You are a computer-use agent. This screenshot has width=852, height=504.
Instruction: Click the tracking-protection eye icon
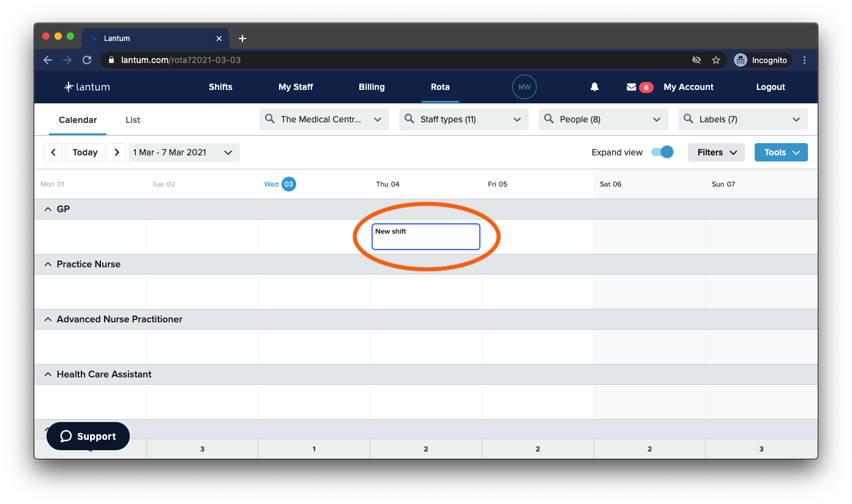[696, 60]
